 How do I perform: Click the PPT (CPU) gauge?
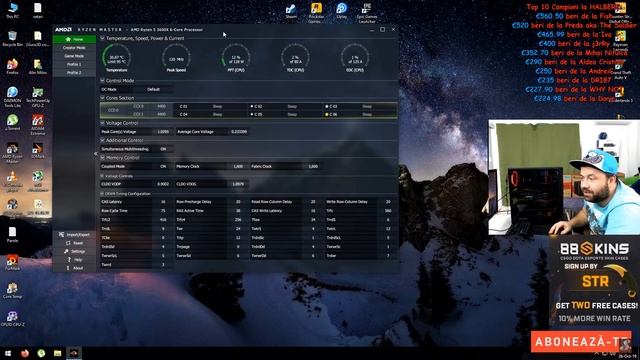(236, 58)
